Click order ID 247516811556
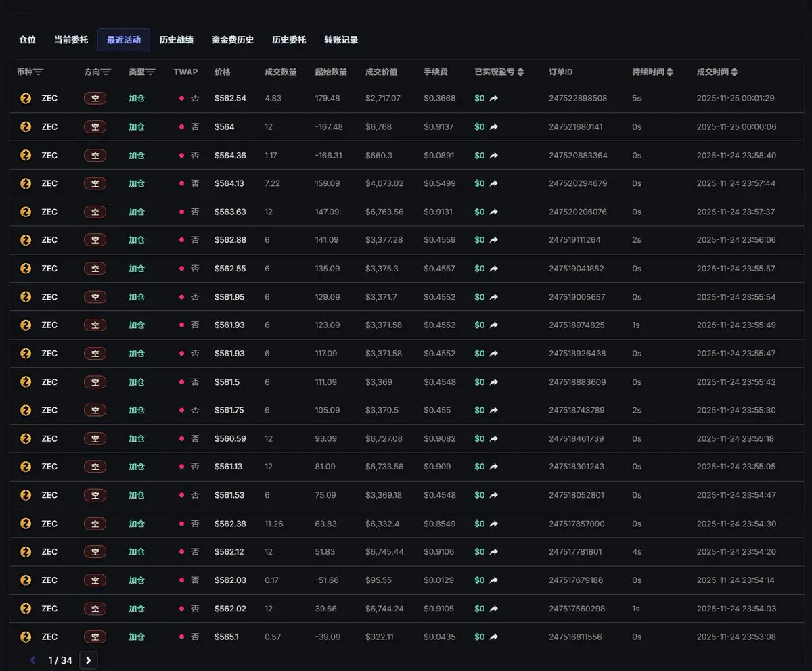Image resolution: width=812 pixels, height=671 pixels. click(x=575, y=637)
